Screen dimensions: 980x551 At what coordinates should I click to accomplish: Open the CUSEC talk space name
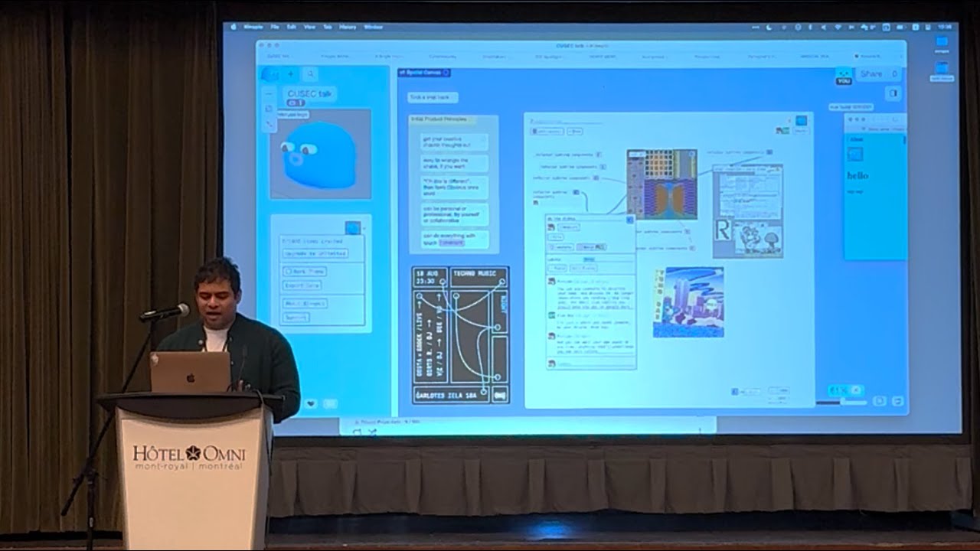310,93
